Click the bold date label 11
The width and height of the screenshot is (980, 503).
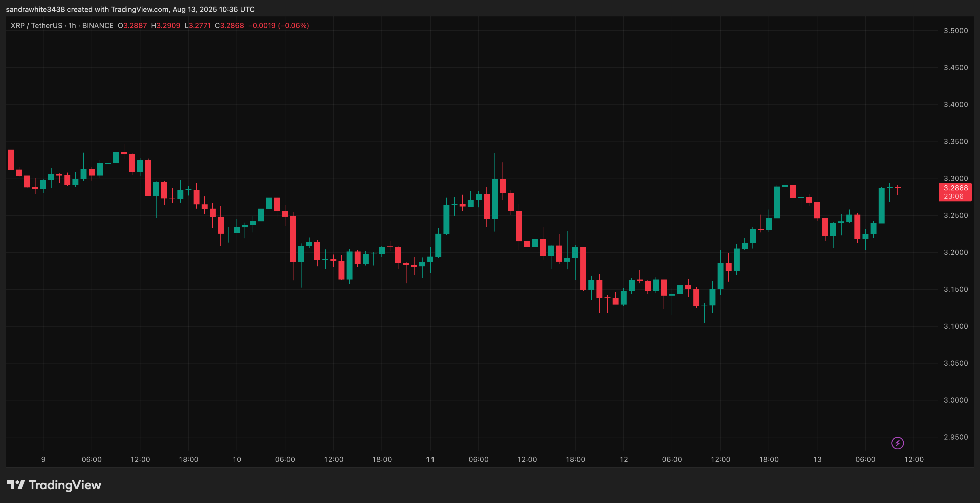430,459
